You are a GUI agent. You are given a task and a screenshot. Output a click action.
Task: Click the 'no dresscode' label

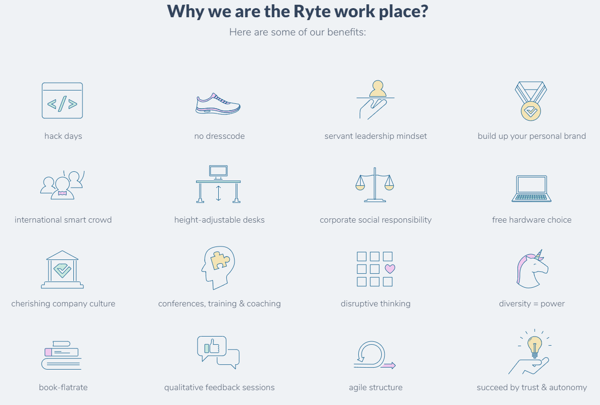[219, 136]
